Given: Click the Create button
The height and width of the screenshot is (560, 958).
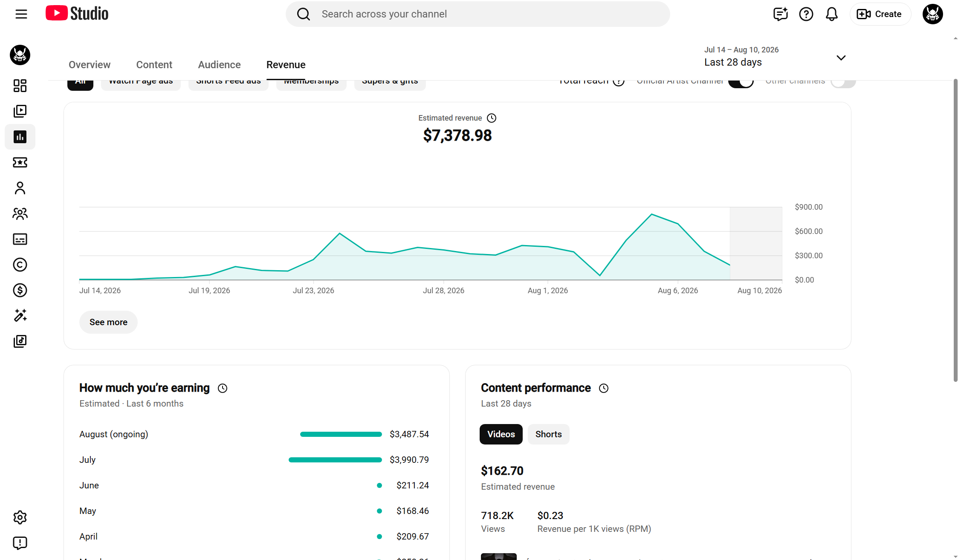Looking at the screenshot, I should [x=880, y=14].
